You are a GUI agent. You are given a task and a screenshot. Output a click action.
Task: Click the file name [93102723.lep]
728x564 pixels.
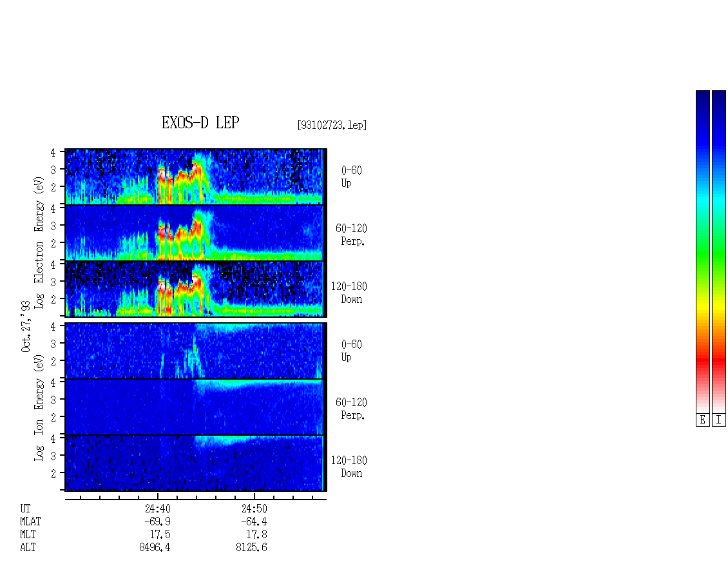[332, 125]
